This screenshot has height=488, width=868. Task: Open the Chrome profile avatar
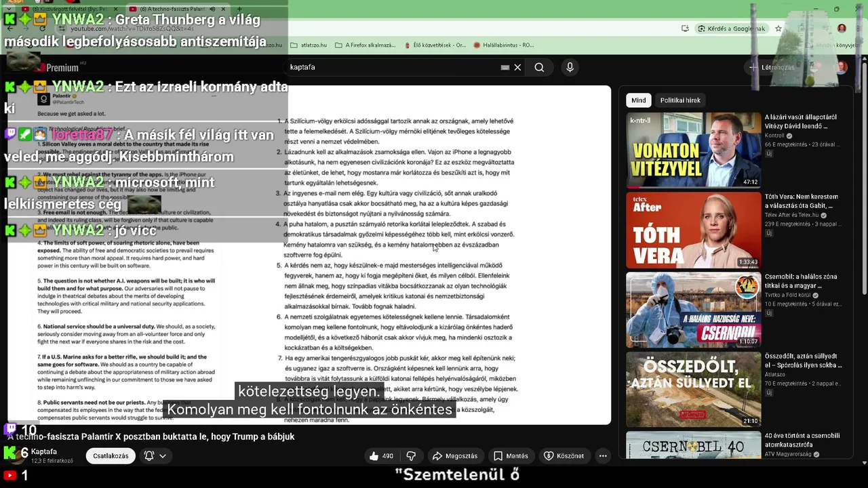(842, 28)
